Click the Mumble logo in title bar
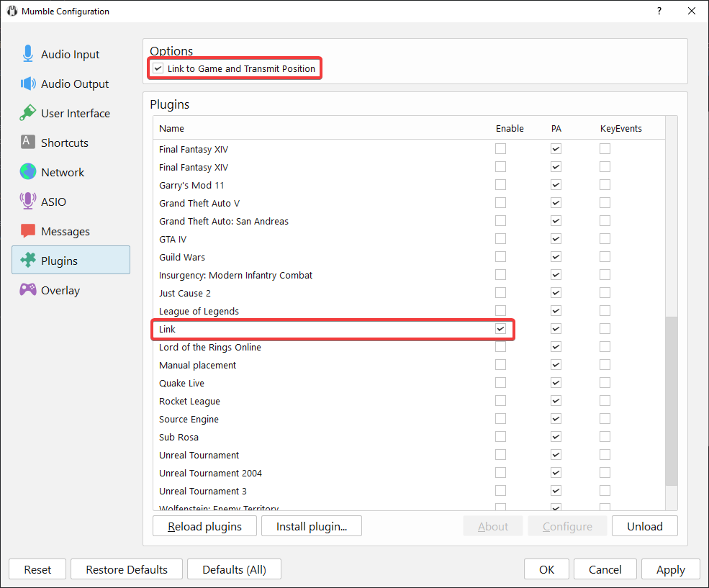The image size is (709, 588). [12, 11]
